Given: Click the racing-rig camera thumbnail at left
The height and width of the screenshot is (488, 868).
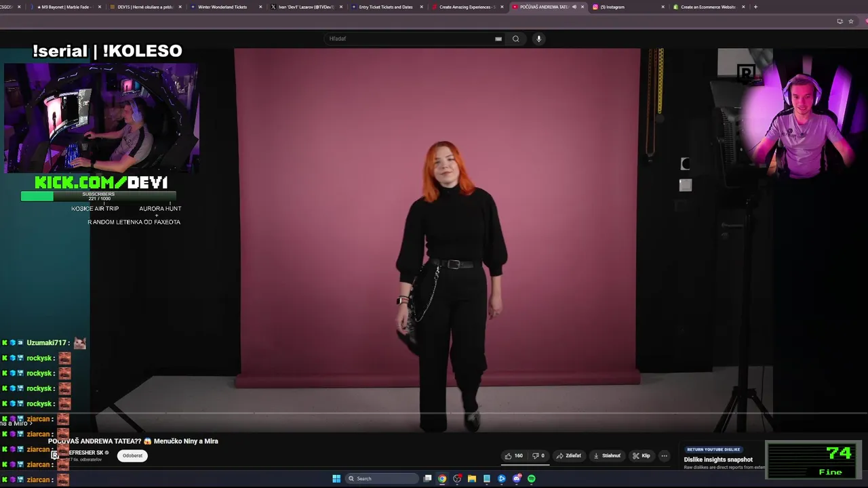Looking at the screenshot, I should [101, 119].
